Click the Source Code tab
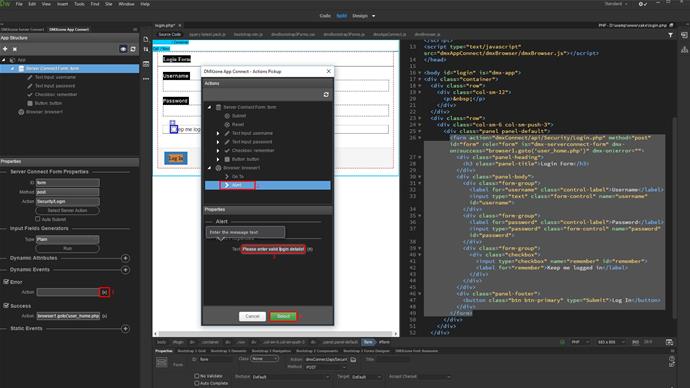Image resolution: width=690 pixels, height=388 pixels. pyautogui.click(x=169, y=34)
